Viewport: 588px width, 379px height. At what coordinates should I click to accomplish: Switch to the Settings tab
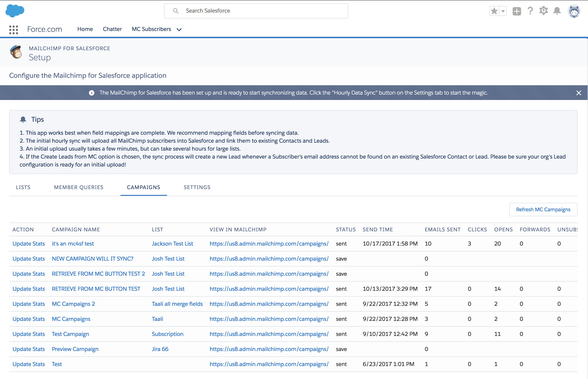tap(197, 187)
